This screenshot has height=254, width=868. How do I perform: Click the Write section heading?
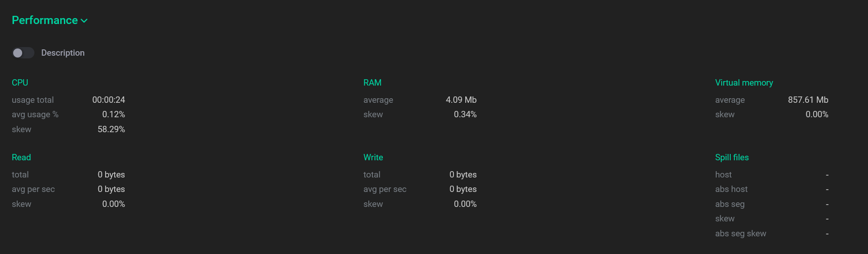(373, 158)
